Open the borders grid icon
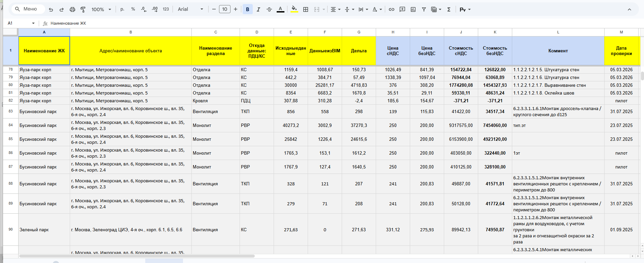The image size is (644, 263). [x=306, y=9]
